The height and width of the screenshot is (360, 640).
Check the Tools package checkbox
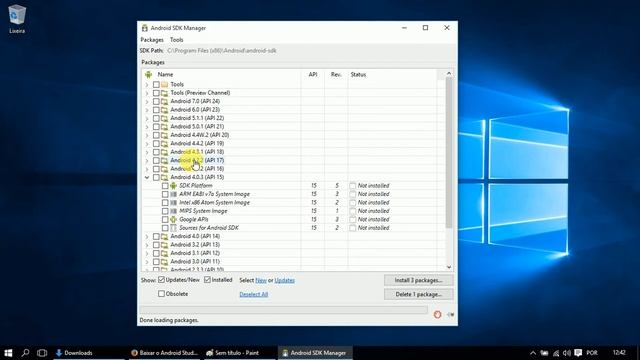click(156, 84)
